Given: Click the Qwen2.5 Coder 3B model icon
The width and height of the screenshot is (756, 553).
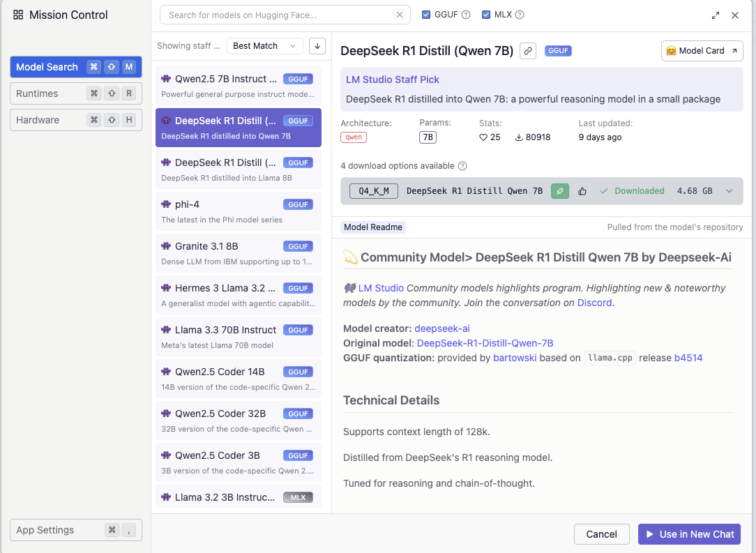Looking at the screenshot, I should point(166,455).
